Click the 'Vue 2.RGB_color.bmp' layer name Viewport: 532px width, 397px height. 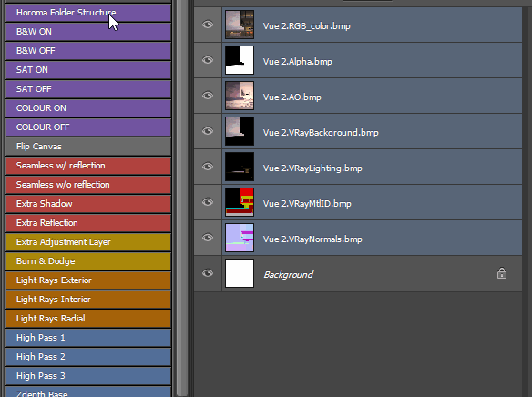(x=306, y=26)
